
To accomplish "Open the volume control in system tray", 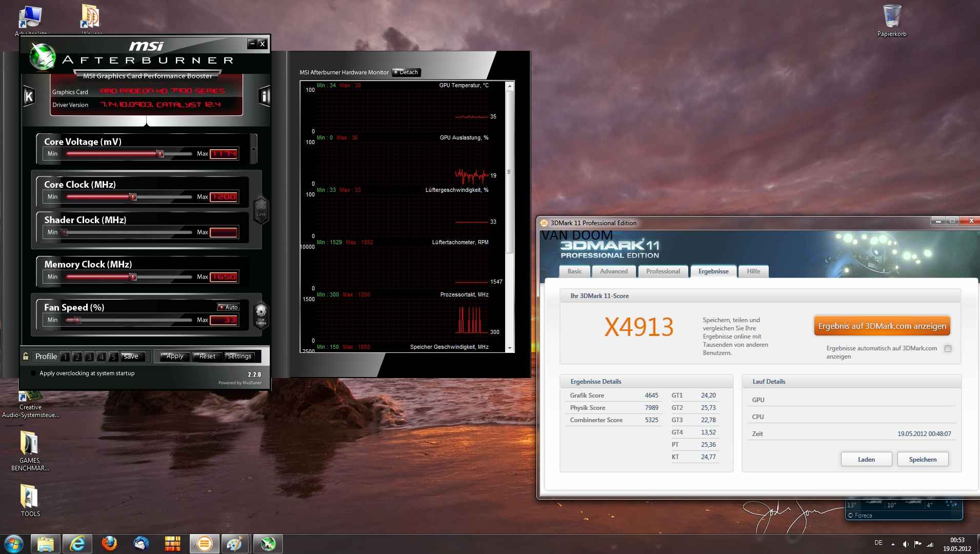I will click(x=906, y=544).
